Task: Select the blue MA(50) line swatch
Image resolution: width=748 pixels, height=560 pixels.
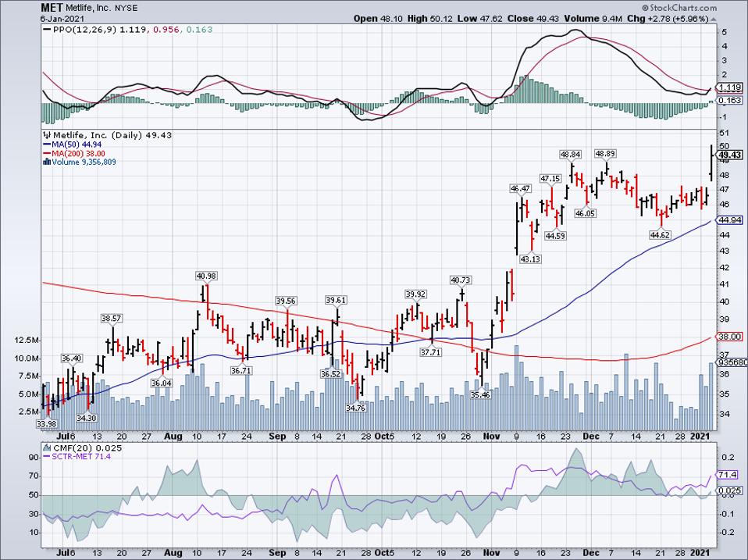Action: pyautogui.click(x=47, y=144)
